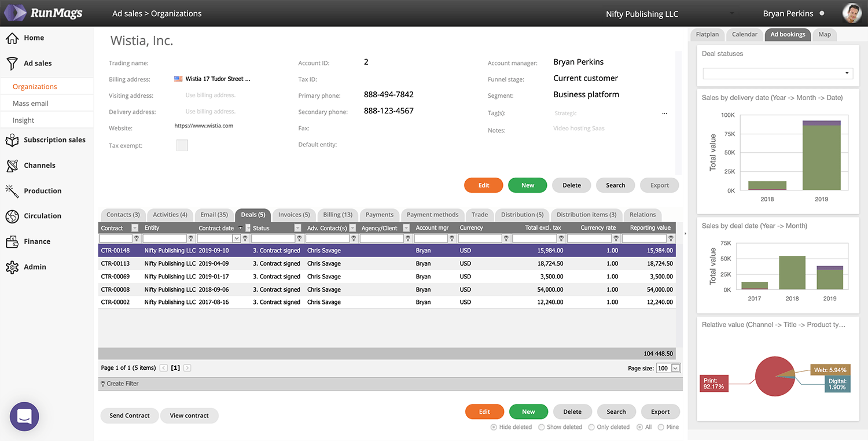Select the Mine radio button
This screenshot has height=441, width=868.
point(661,427)
